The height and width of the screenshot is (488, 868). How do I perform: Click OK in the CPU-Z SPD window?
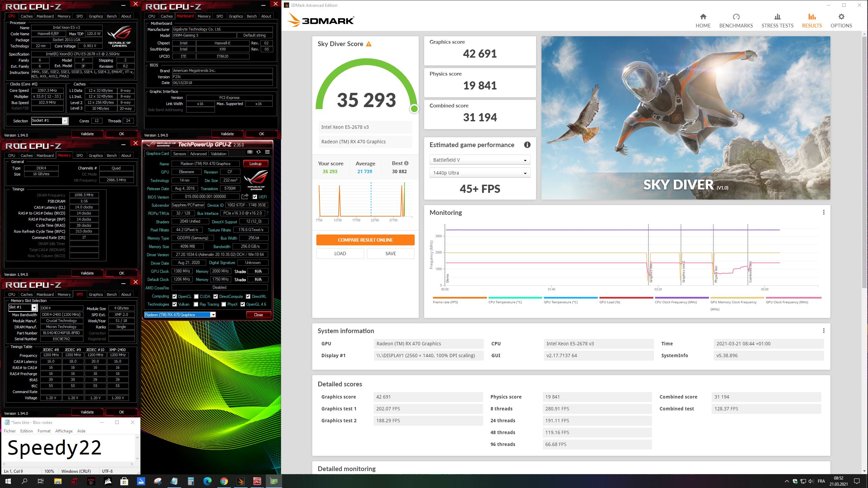click(121, 412)
